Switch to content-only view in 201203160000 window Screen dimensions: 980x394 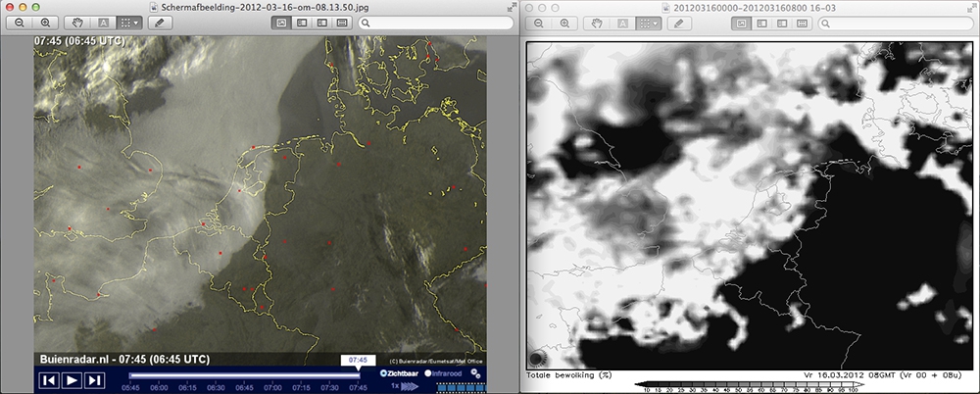[x=741, y=24]
